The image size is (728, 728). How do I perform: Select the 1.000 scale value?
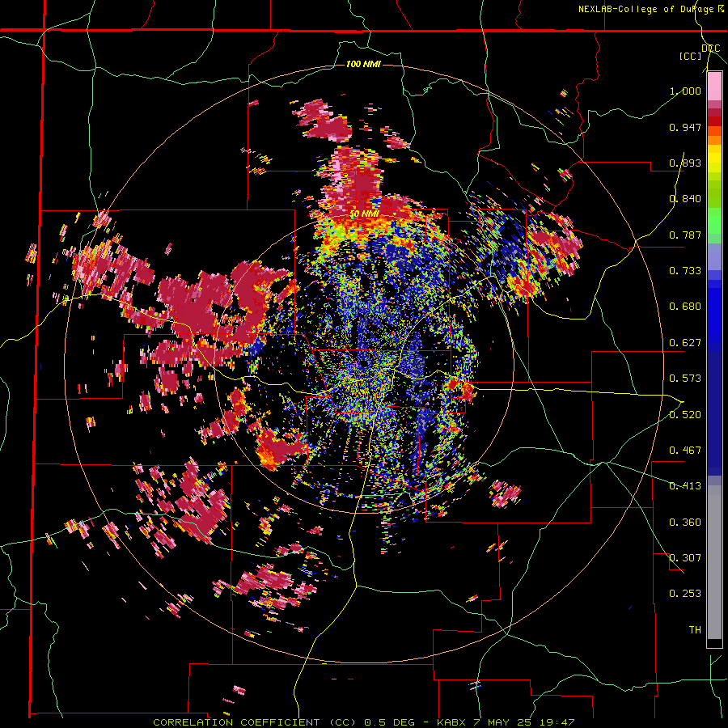685,91
